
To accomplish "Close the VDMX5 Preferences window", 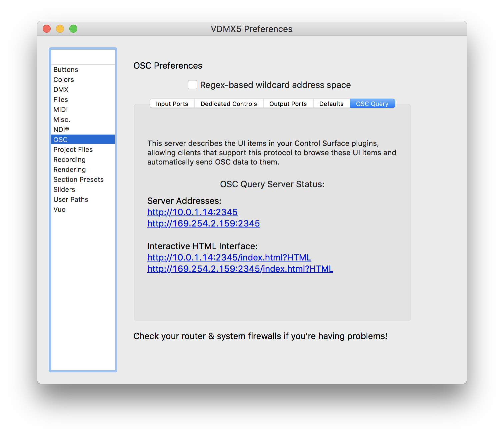I will [47, 29].
